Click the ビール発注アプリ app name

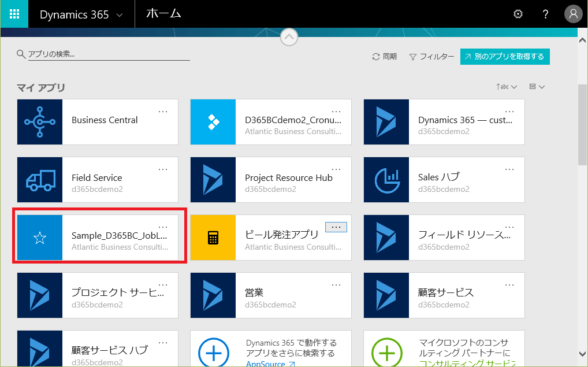[x=282, y=235]
